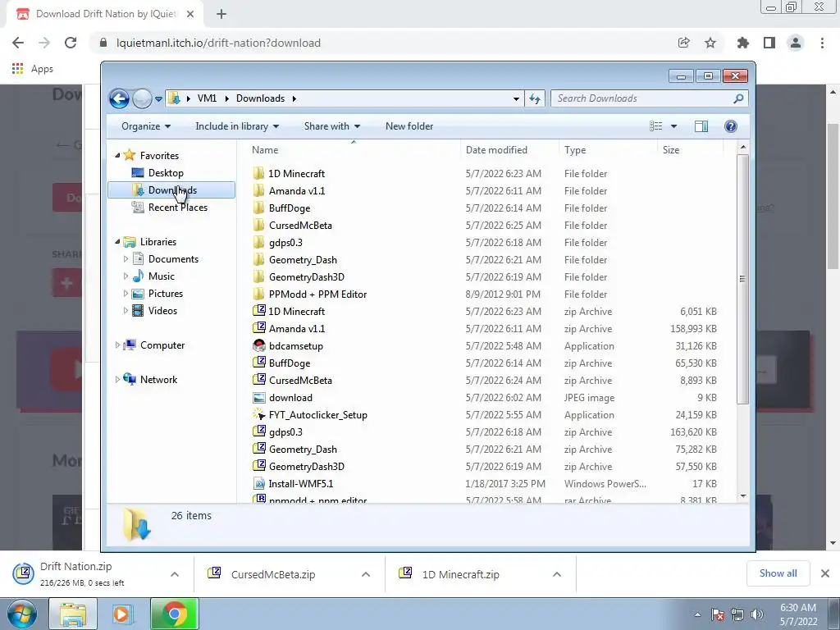Click the Show all downloads button

pyautogui.click(x=778, y=573)
